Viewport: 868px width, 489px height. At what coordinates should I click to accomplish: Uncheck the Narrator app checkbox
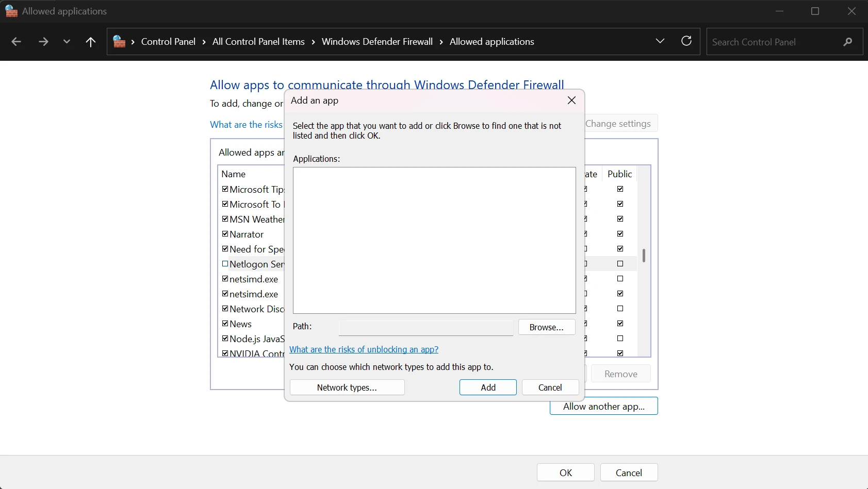click(x=225, y=234)
